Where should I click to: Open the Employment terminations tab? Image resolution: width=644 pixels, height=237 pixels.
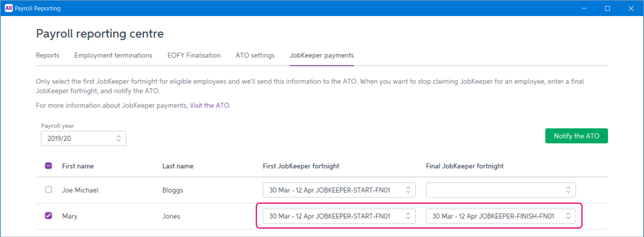pos(113,55)
